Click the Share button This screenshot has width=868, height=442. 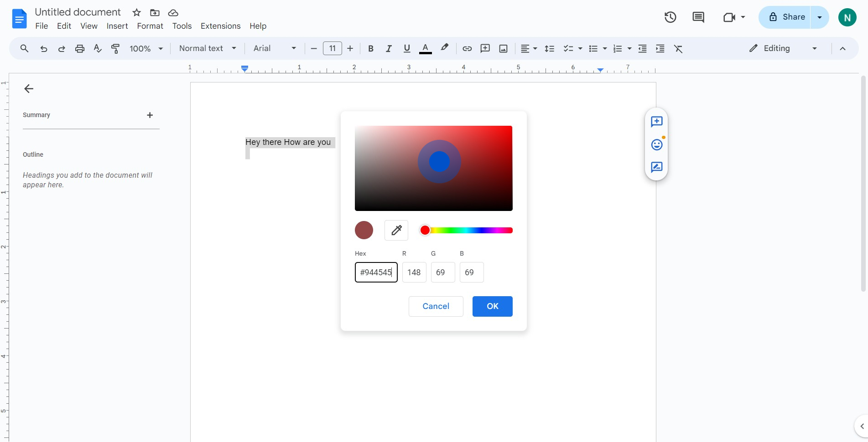tap(785, 17)
